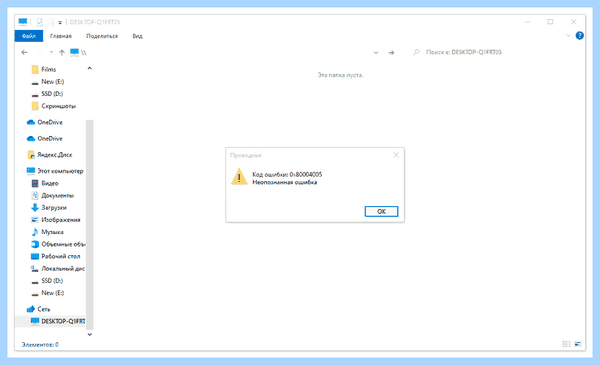Image resolution: width=600 pixels, height=365 pixels.
Task: Click the Музыка note icon
Action: point(35,232)
